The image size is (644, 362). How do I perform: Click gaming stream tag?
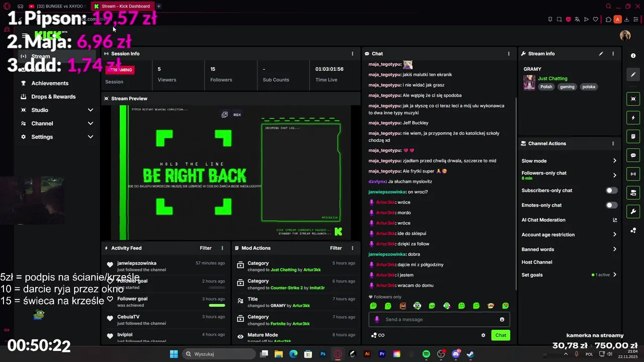pos(567,86)
